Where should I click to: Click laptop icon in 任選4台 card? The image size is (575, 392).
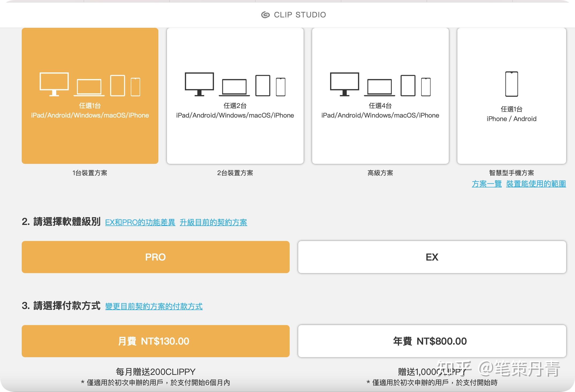(379, 88)
